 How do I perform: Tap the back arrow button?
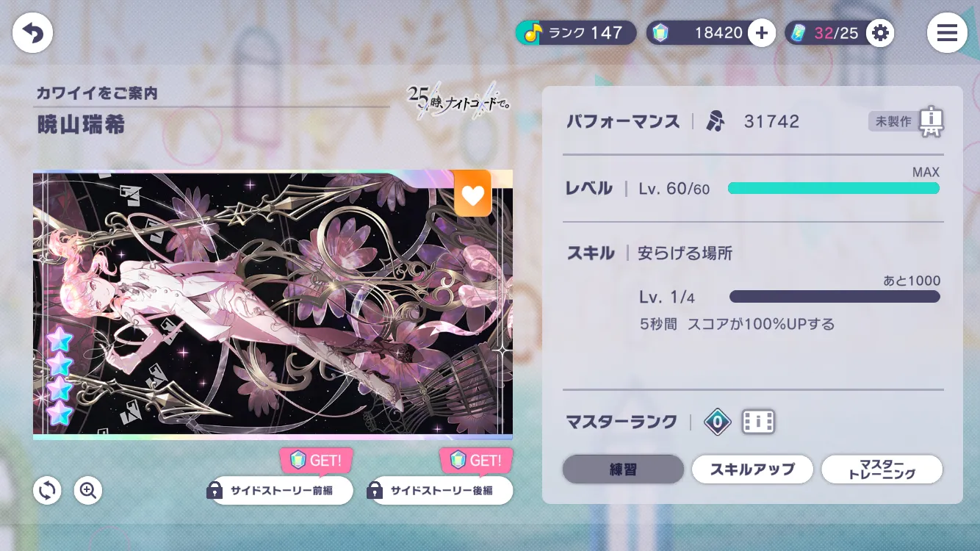[x=32, y=33]
